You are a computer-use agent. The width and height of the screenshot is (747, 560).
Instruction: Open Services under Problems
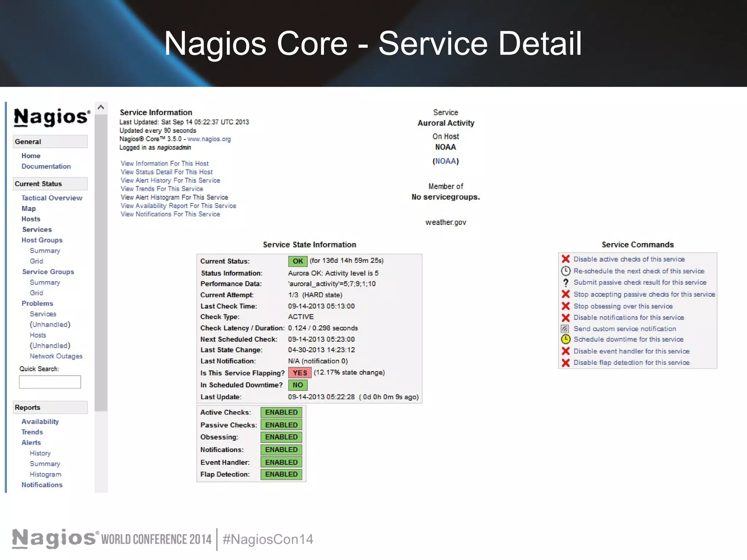[43, 314]
